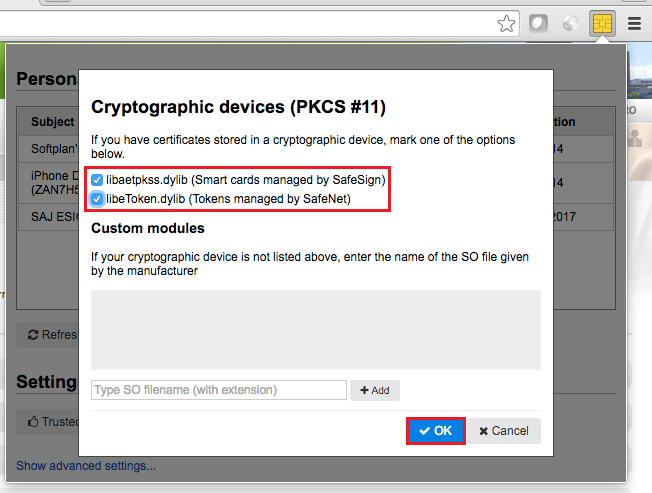Bookmark this page with the star icon
Viewport: 652px width, 493px height.
click(507, 23)
